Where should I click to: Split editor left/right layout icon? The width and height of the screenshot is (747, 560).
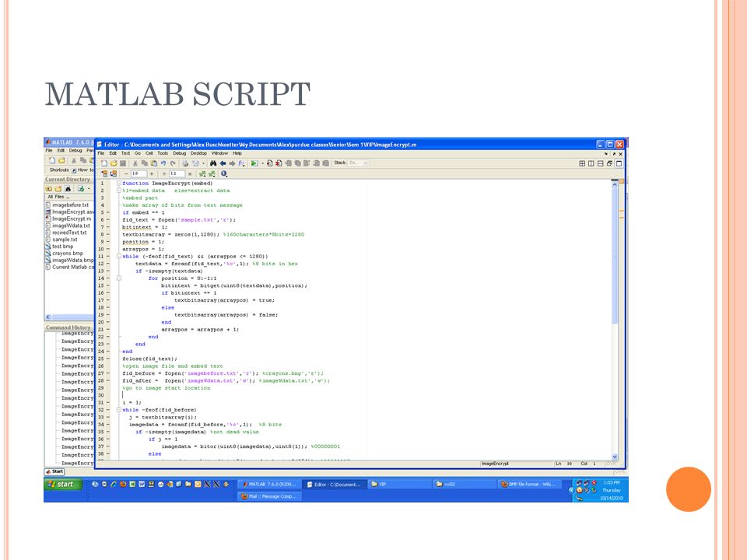(x=591, y=163)
